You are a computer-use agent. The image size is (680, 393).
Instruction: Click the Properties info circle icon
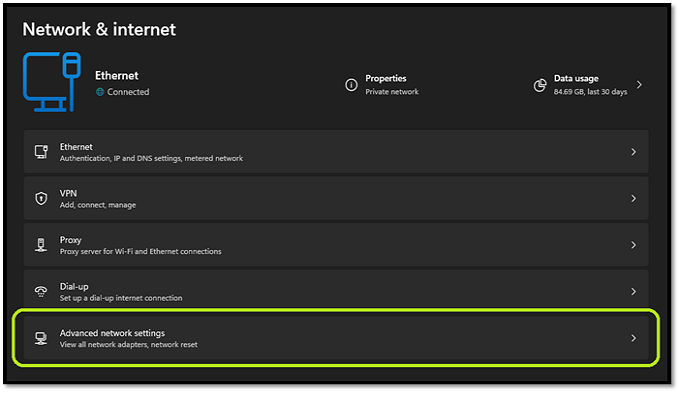tap(351, 85)
